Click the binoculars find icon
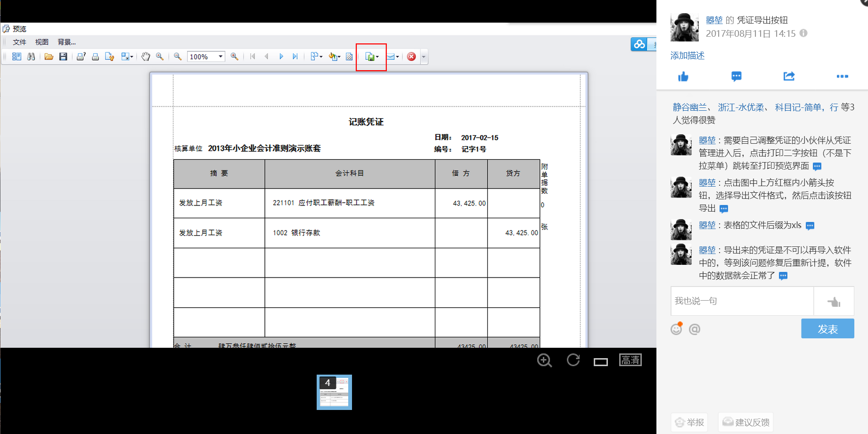Screen dimensions: 868x434 [x=31, y=57]
